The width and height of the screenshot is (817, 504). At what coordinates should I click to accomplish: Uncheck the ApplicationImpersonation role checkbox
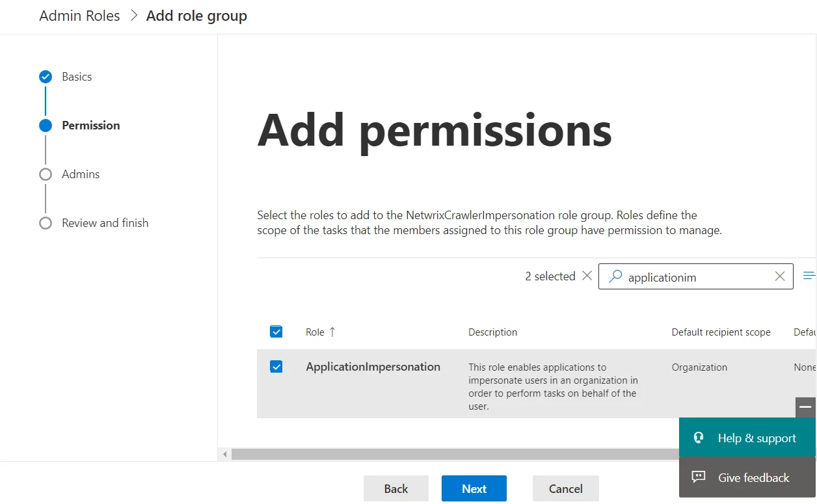tap(276, 367)
